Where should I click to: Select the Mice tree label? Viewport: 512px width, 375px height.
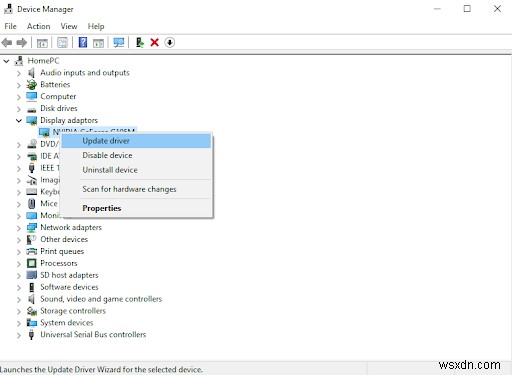click(x=49, y=204)
